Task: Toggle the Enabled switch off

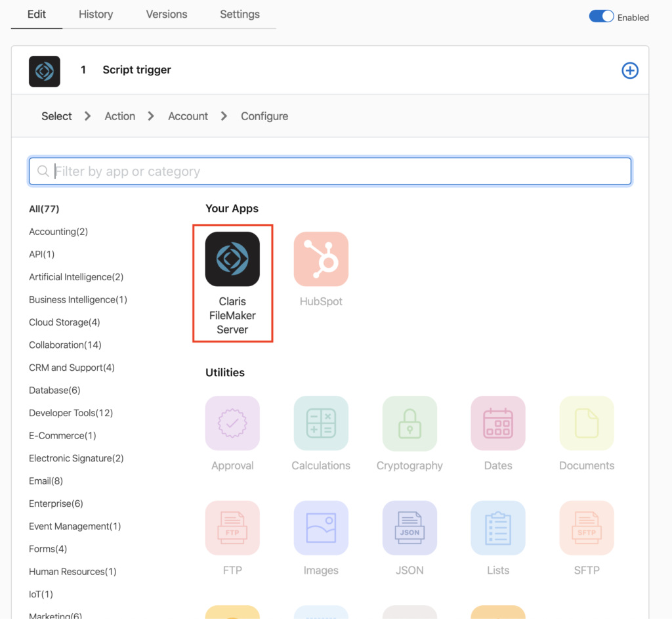Action: (601, 17)
